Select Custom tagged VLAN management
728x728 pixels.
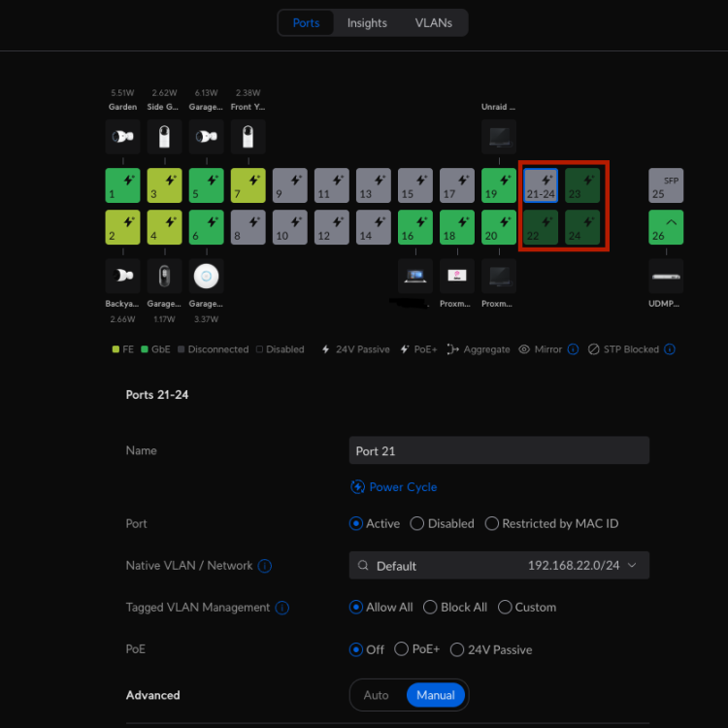[x=505, y=608]
